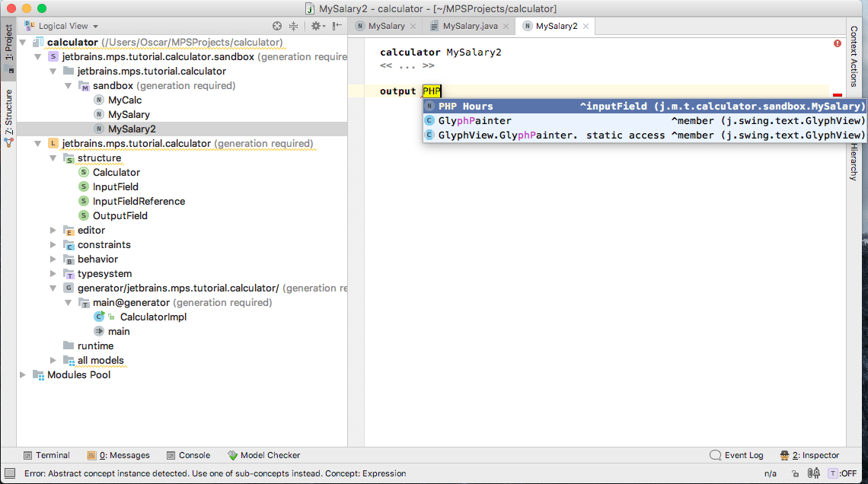Click the MyCalc node icon
The width and height of the screenshot is (868, 484).
98,100
